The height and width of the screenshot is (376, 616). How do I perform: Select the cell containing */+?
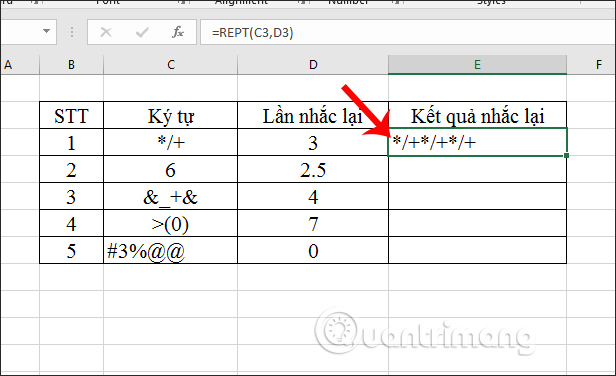(170, 142)
